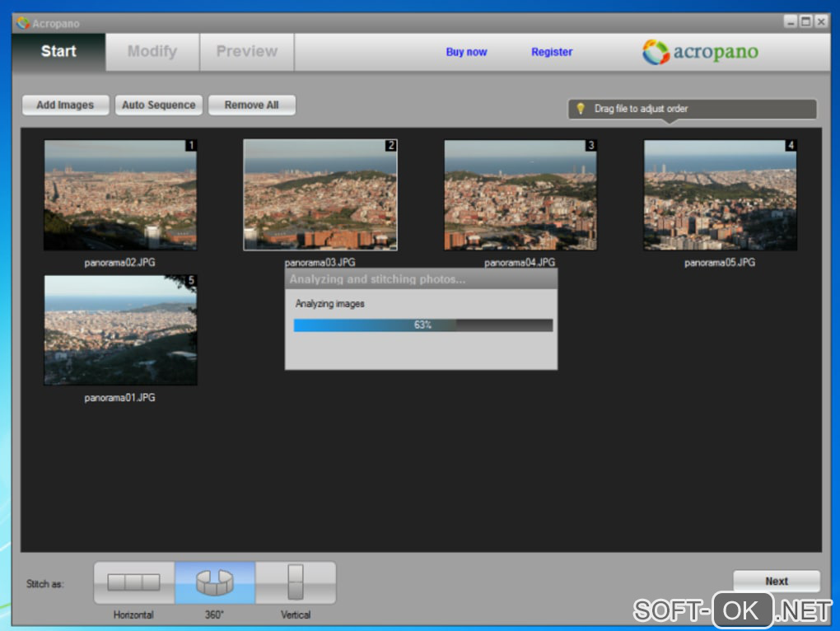Select the 360° stitch mode icon
This screenshot has width=840, height=631.
click(215, 582)
